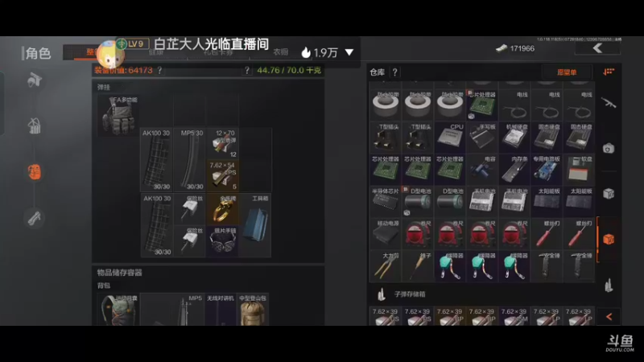Image resolution: width=644 pixels, height=362 pixels.
Task: Click the help icon beside 装备价值
Action: pyautogui.click(x=159, y=71)
